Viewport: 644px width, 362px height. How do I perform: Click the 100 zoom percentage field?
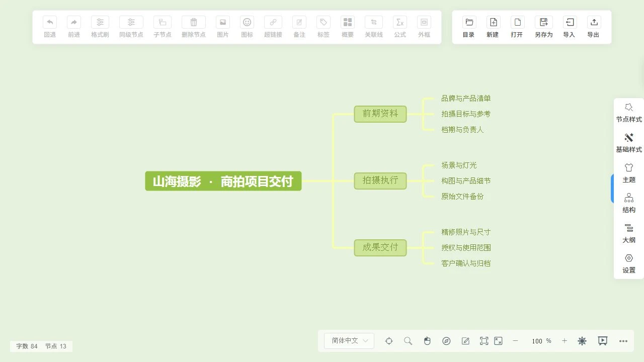point(537,341)
